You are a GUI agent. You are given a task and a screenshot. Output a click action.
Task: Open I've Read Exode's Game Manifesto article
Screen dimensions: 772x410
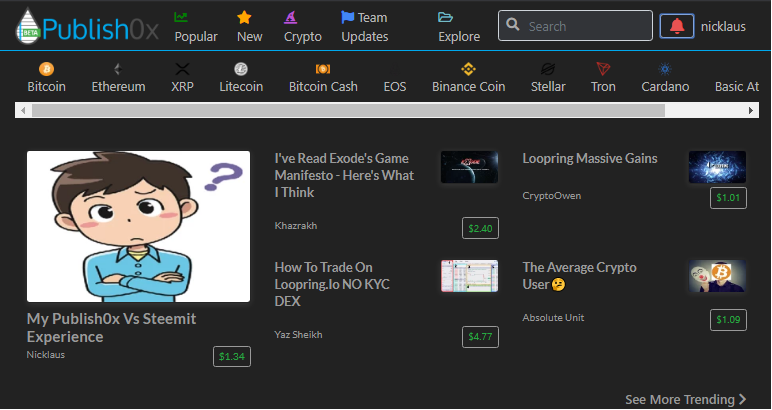[344, 175]
